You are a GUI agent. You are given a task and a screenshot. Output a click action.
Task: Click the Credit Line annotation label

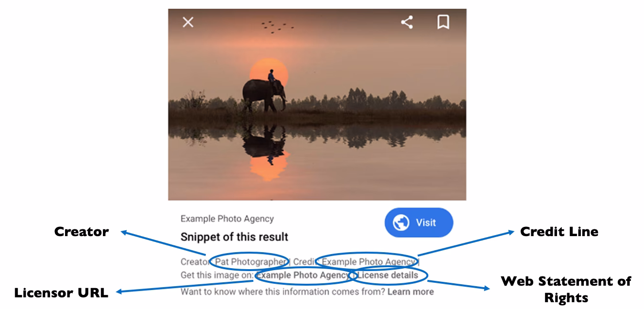pyautogui.click(x=559, y=232)
